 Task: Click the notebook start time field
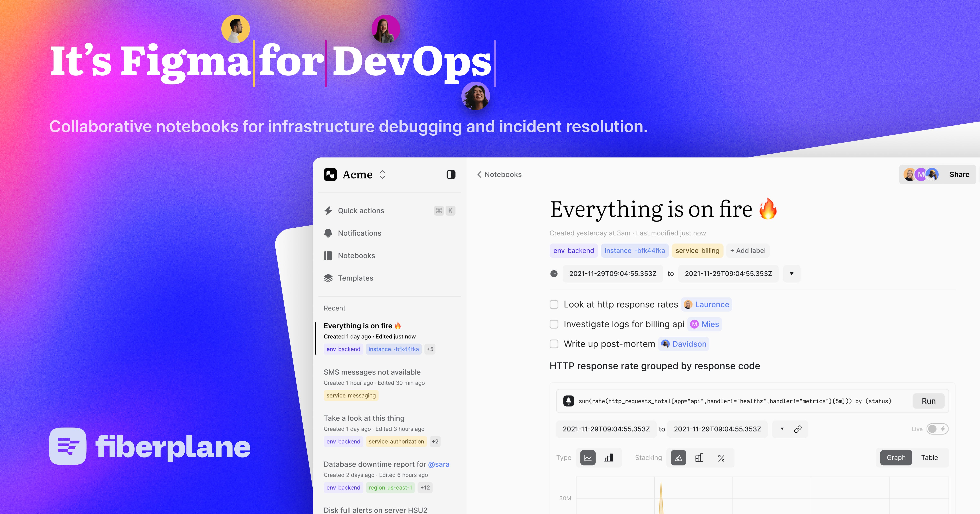pyautogui.click(x=612, y=274)
